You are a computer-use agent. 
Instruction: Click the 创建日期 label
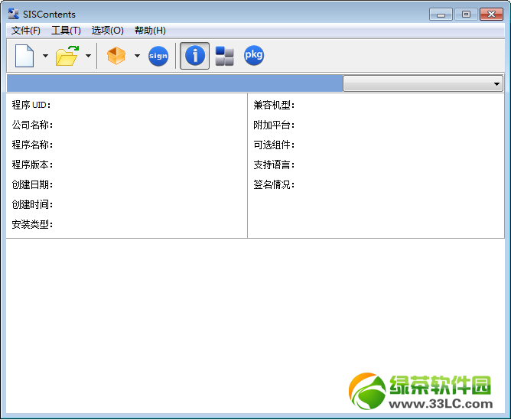32,184
